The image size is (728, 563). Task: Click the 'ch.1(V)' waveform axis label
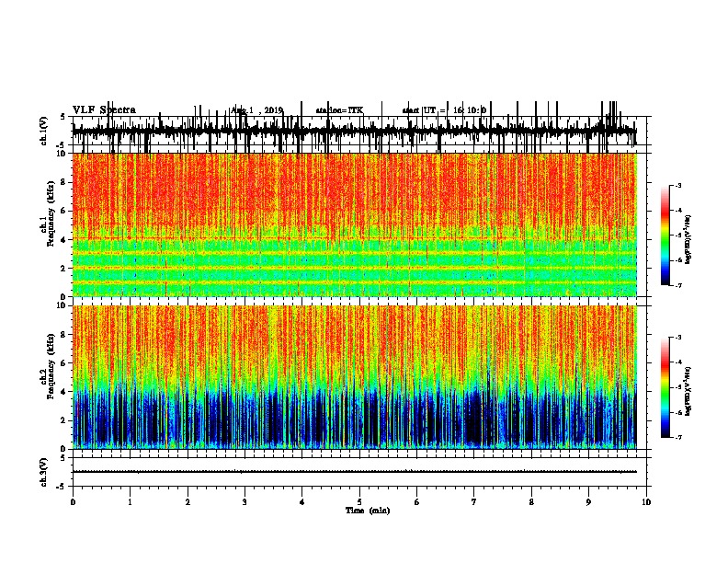[44, 131]
